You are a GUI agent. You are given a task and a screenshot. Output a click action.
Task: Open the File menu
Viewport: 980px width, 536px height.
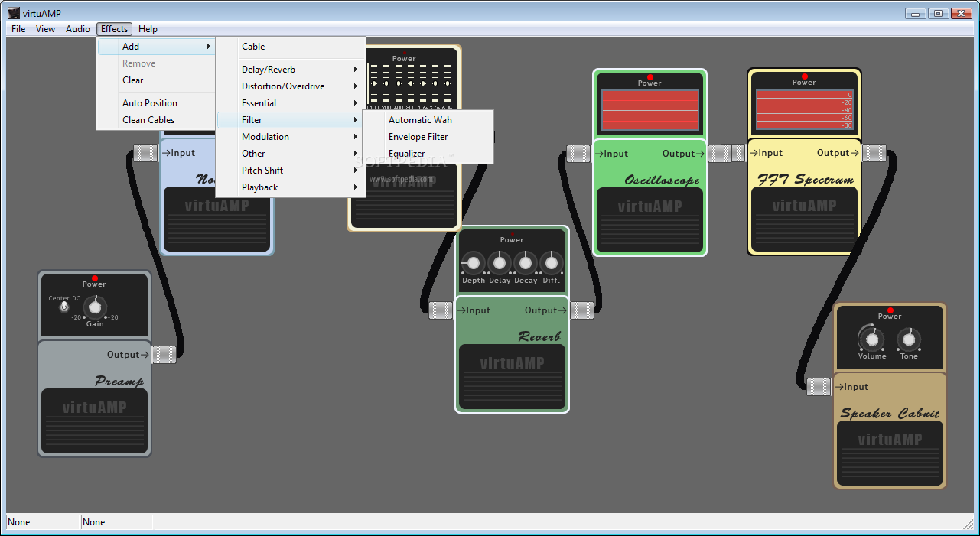pyautogui.click(x=18, y=29)
